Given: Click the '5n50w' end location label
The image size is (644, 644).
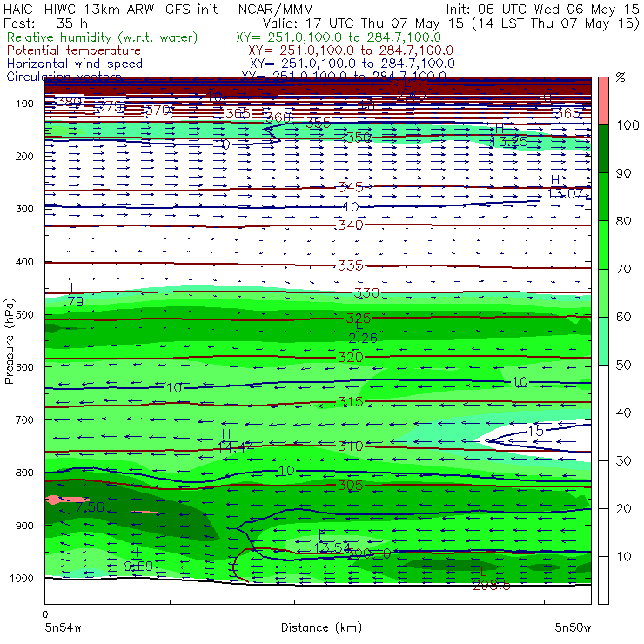Looking at the screenshot, I should point(573,627).
